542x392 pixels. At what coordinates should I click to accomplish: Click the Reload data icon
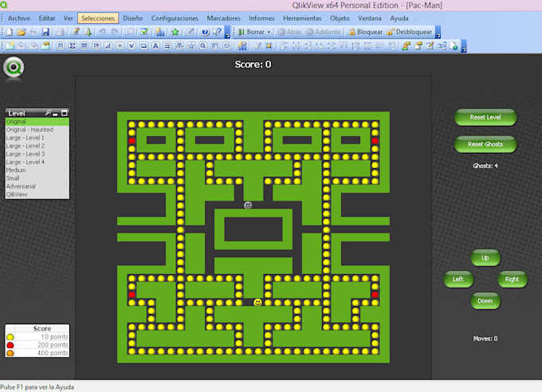[x=88, y=32]
